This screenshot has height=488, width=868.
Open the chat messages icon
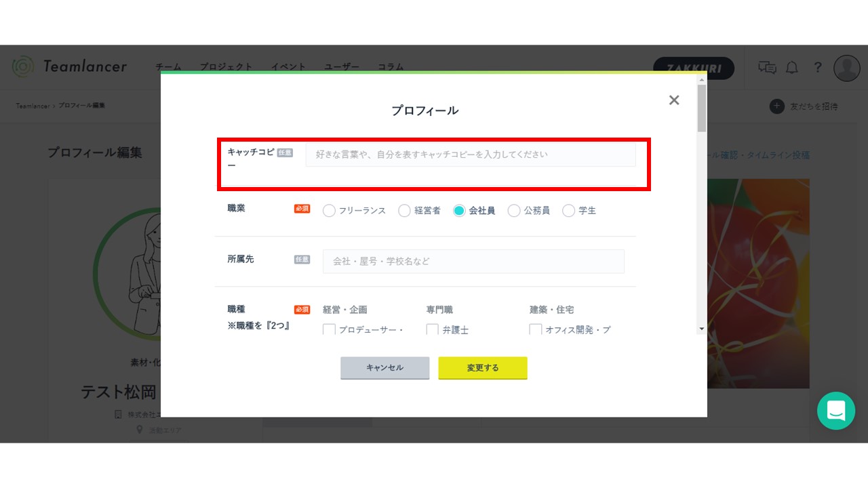767,67
